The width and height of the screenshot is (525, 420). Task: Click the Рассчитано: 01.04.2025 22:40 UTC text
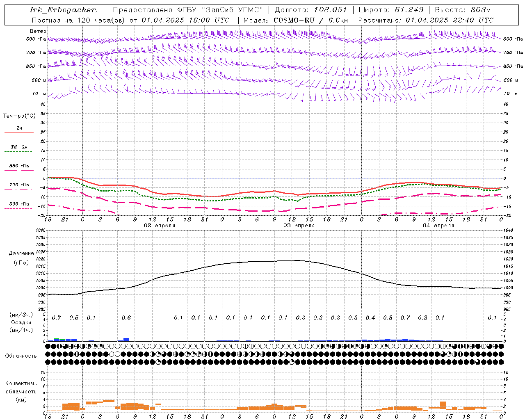[426, 20]
